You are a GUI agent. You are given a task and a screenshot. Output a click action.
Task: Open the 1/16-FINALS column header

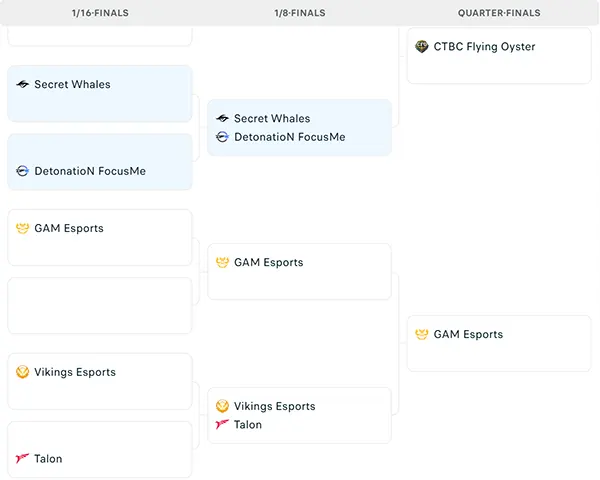click(x=100, y=13)
